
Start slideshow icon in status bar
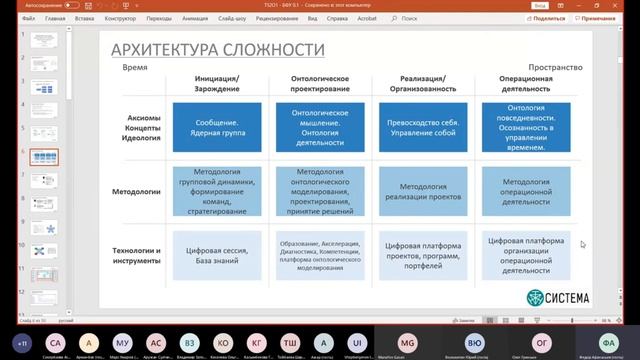tap(537, 321)
